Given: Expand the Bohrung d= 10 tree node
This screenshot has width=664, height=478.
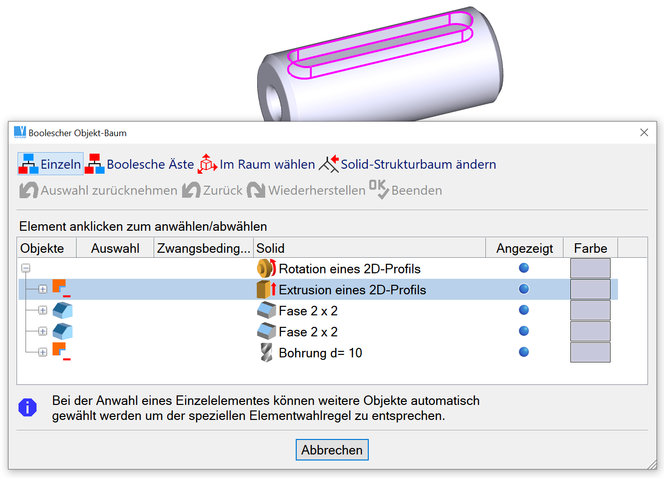Looking at the screenshot, I should (x=42, y=352).
